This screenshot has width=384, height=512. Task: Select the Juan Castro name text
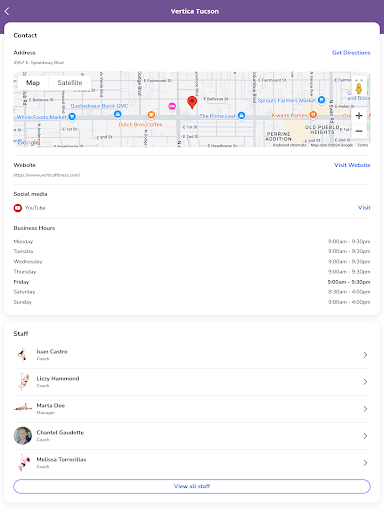tap(52, 352)
